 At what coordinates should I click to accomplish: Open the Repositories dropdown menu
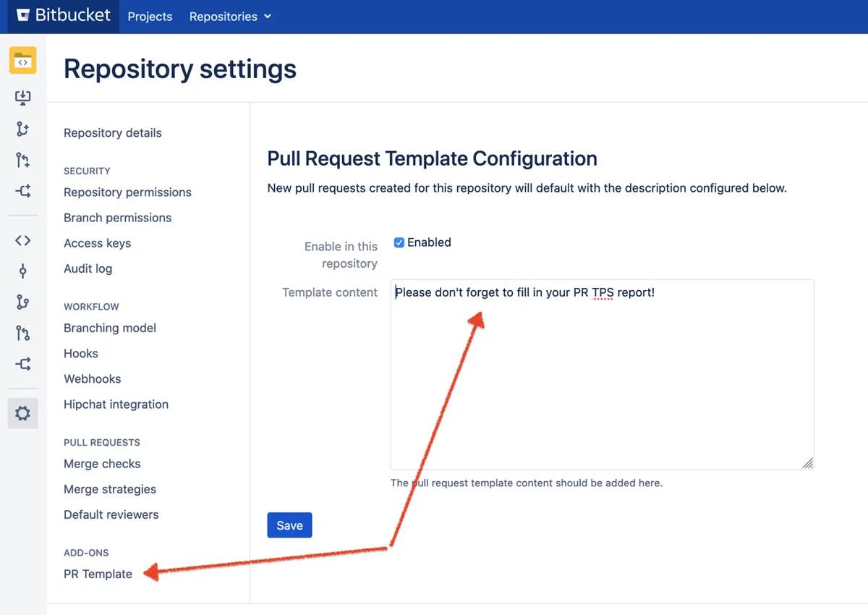230,16
